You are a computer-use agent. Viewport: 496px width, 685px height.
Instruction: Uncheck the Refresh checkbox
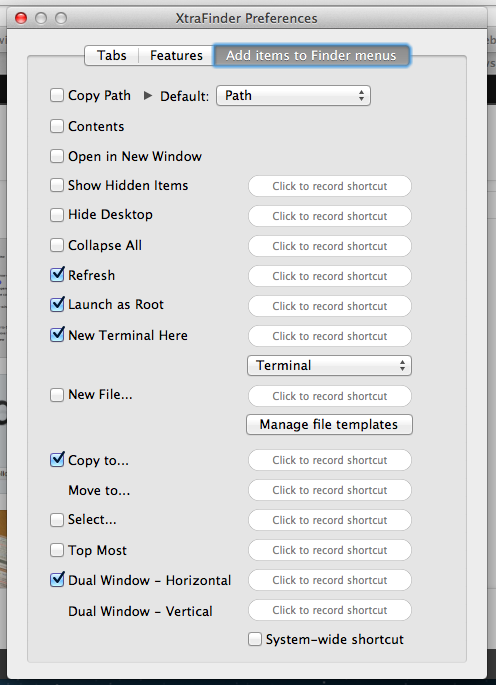57,275
